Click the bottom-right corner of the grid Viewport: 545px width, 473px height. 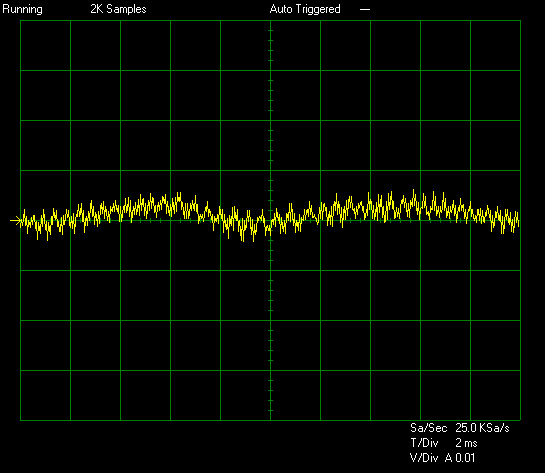tap(520, 420)
